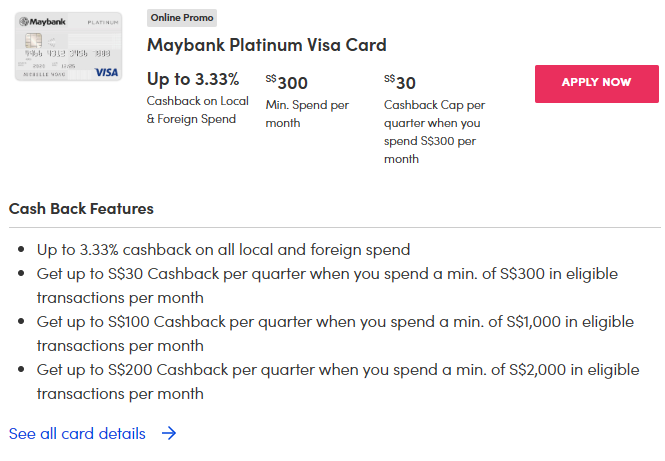This screenshot has height=461, width=665.
Task: Click the Up to 3.33% cashback text
Action: click(x=193, y=79)
